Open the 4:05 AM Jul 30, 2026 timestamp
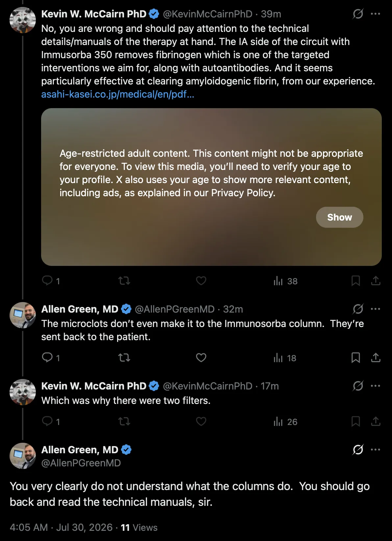This screenshot has width=392, height=541. [x=61, y=528]
